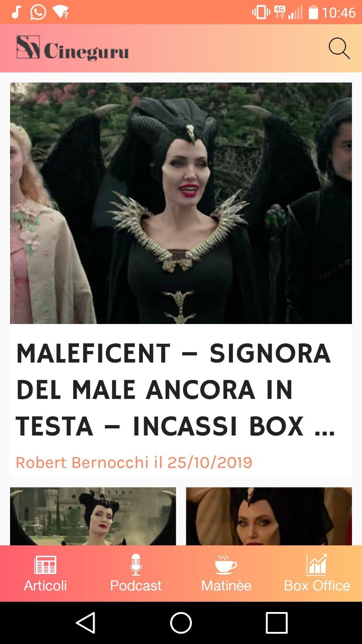The width and height of the screenshot is (362, 644).
Task: Open the Maleficent Signora del Male headline
Action: click(x=175, y=390)
